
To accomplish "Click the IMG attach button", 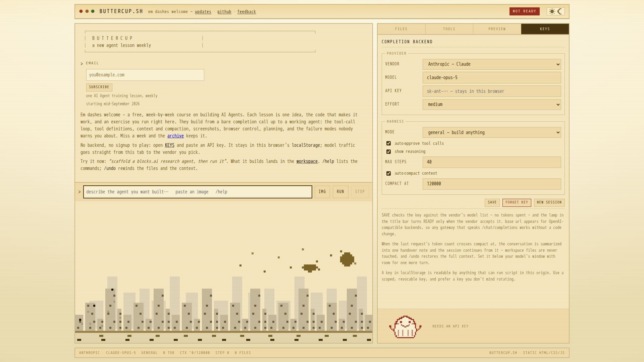I will (x=322, y=192).
